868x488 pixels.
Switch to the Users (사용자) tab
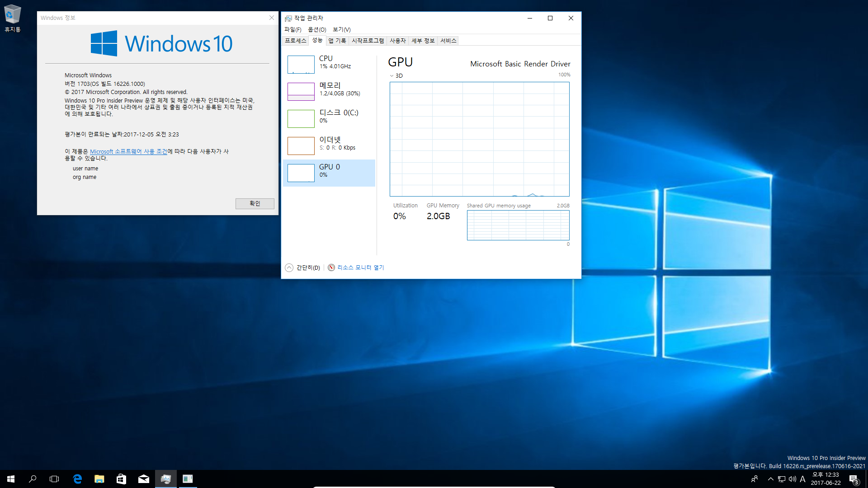pyautogui.click(x=398, y=41)
